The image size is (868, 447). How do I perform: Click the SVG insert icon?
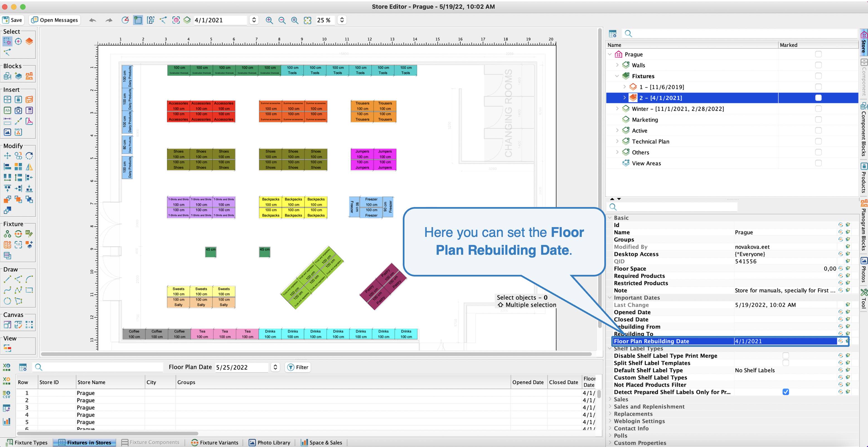point(18,132)
